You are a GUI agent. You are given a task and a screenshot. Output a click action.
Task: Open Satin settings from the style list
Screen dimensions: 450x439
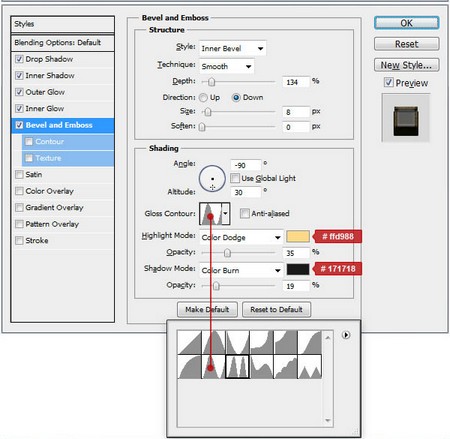pos(34,175)
